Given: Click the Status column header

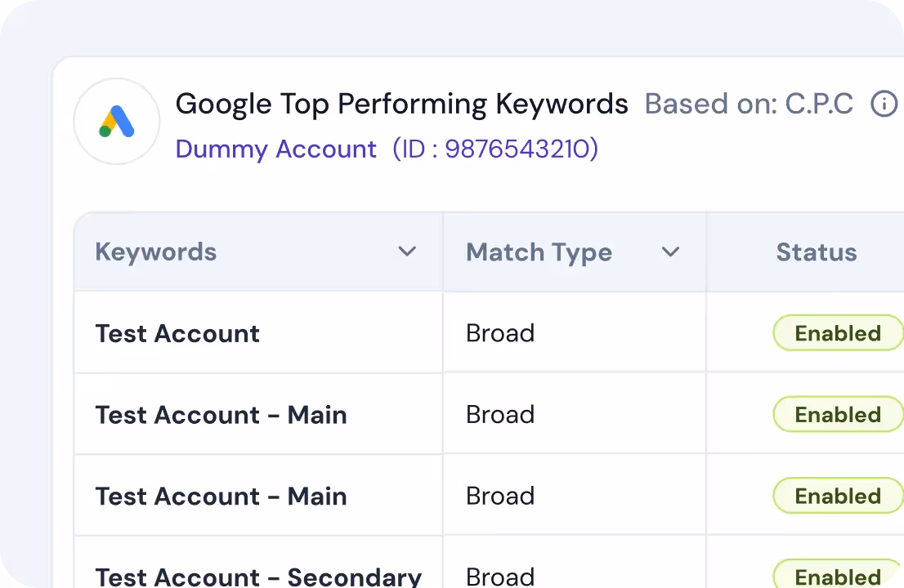Looking at the screenshot, I should point(817,252).
